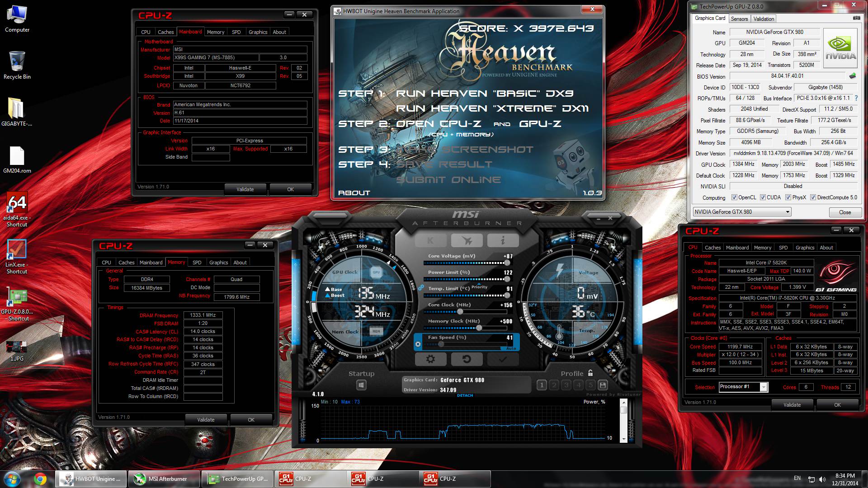Click the HWBOT Unigine taskbar button
The image size is (868, 488).
90,479
